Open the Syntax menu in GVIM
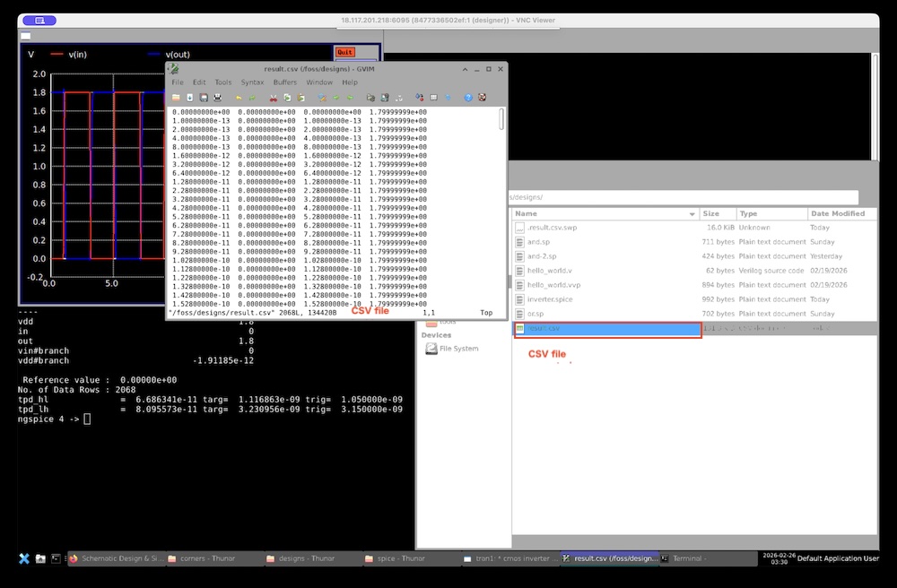897x588 pixels. coord(252,82)
